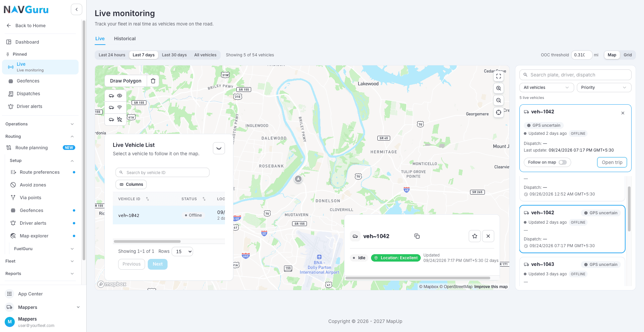Open the All vehicles dropdown in the right-hand panel

[x=546, y=88]
